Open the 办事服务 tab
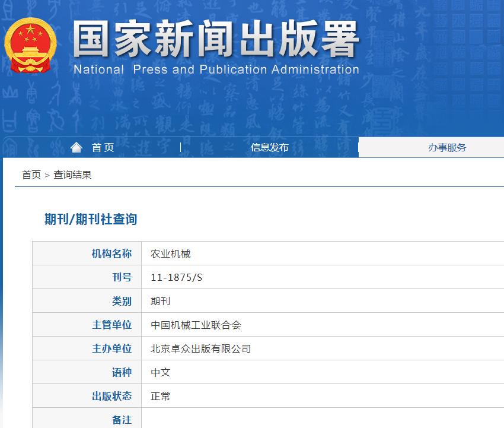This screenshot has width=504, height=428. [448, 147]
